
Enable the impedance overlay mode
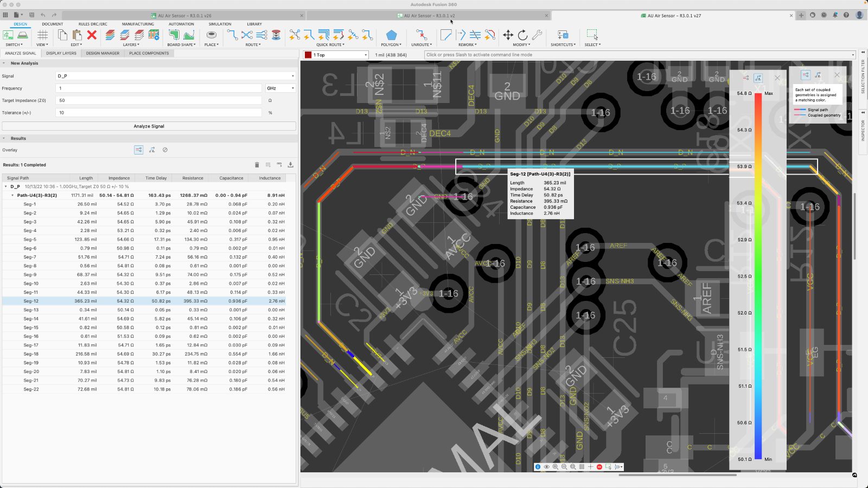pyautogui.click(x=152, y=150)
